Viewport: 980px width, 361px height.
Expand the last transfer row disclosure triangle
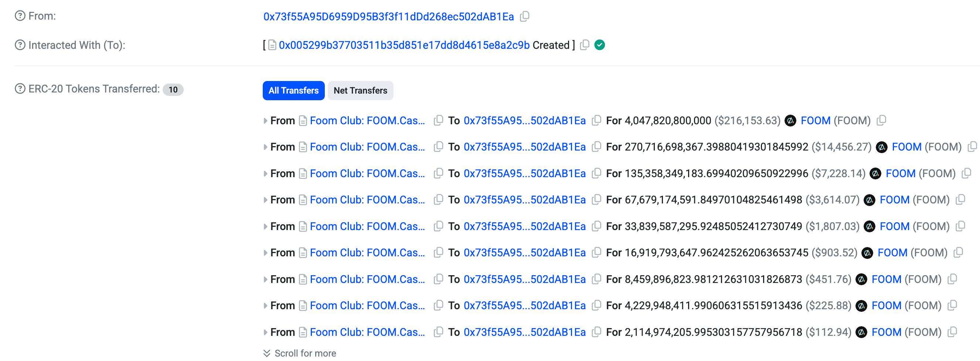tap(265, 332)
